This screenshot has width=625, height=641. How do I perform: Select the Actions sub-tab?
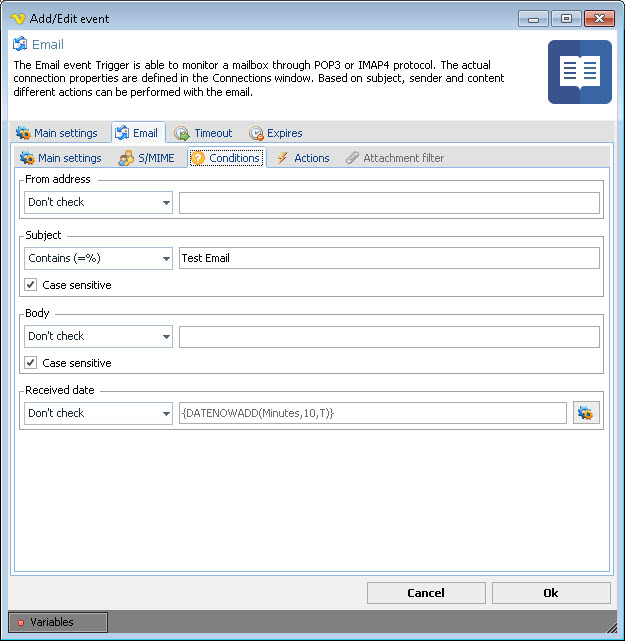302,158
